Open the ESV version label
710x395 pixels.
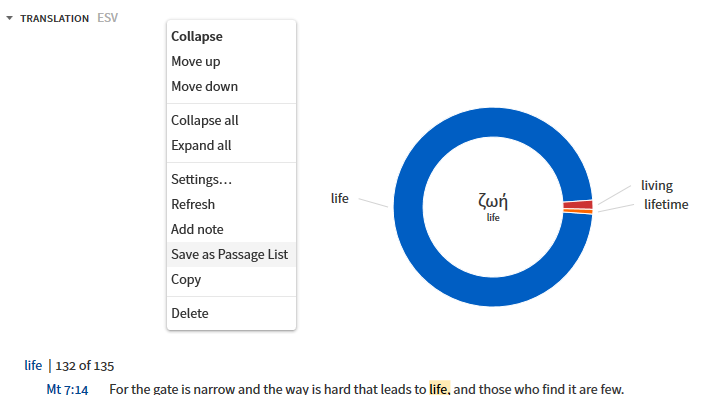point(107,18)
